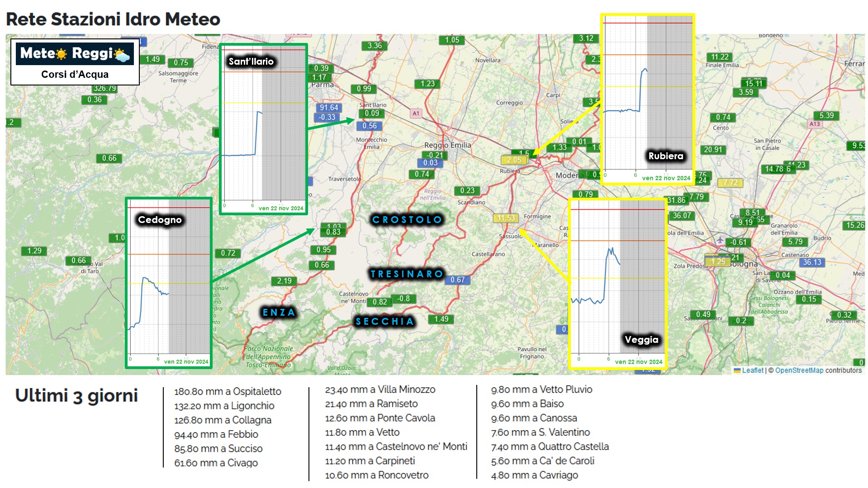Select the green 11.22 marker near Finale Emilia
This screenshot has height=488, width=868.
coord(720,57)
